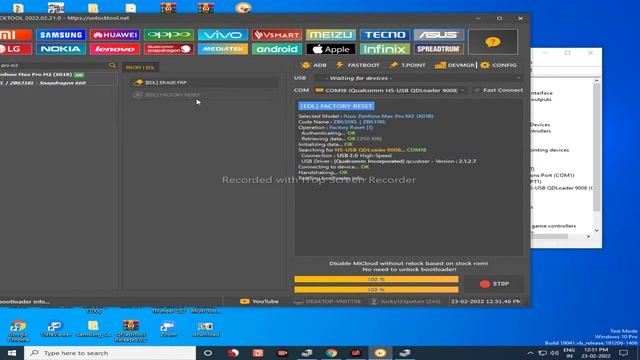Select the Vivo brand button
Viewport: 640px width, 360px height.
point(222,35)
